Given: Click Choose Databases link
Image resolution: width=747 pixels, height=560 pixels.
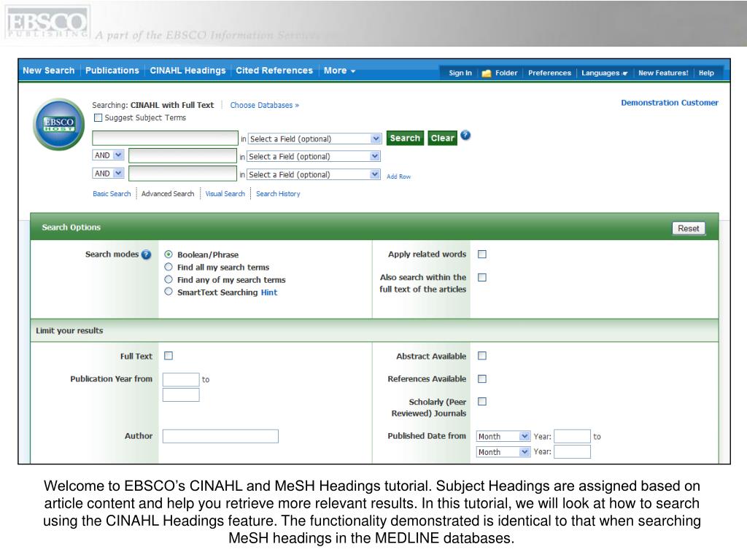Looking at the screenshot, I should [264, 105].
